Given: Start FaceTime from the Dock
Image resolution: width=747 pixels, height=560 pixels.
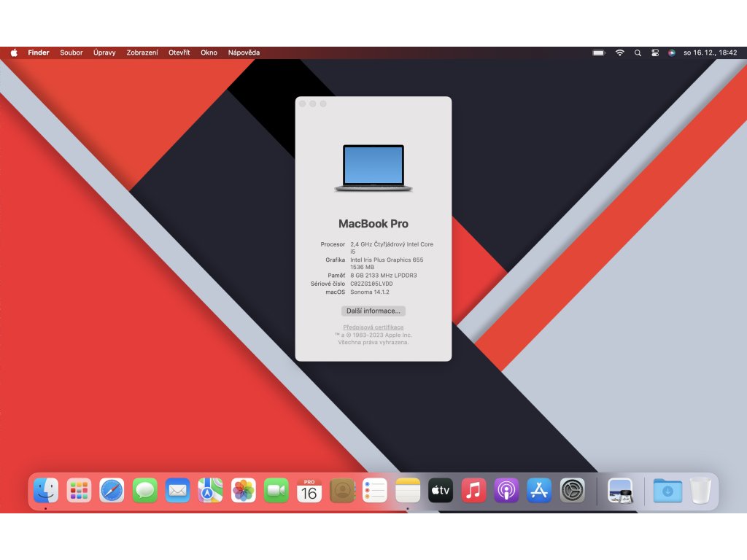Looking at the screenshot, I should (276, 490).
